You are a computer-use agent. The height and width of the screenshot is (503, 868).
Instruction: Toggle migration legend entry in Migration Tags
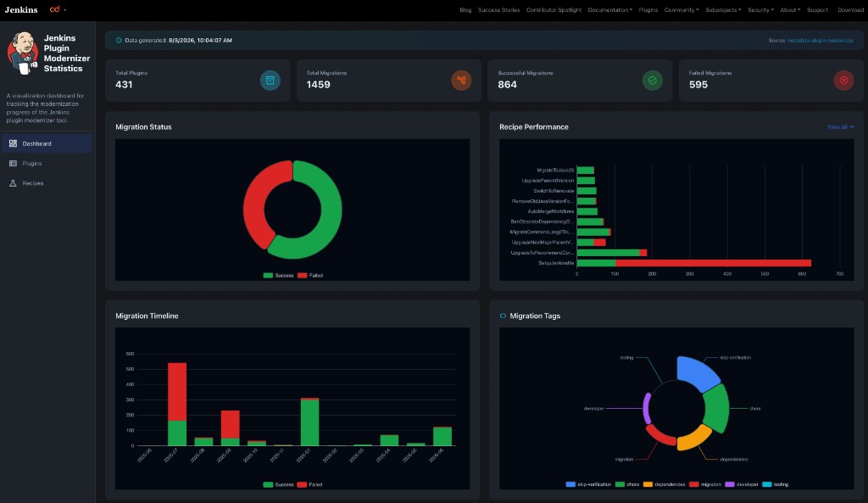pyautogui.click(x=705, y=484)
